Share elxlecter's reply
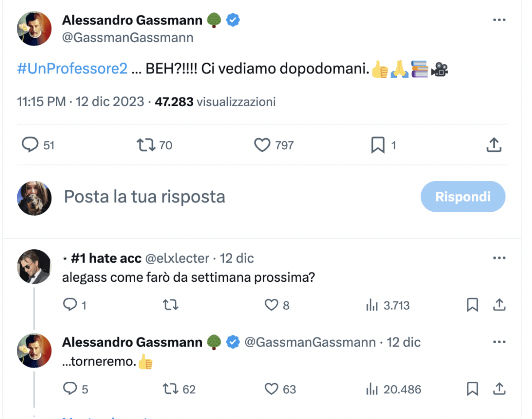This screenshot has height=419, width=532. pos(499,305)
